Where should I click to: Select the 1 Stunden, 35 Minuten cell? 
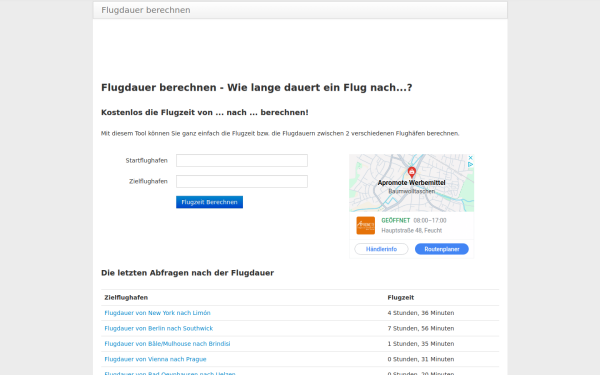point(421,344)
